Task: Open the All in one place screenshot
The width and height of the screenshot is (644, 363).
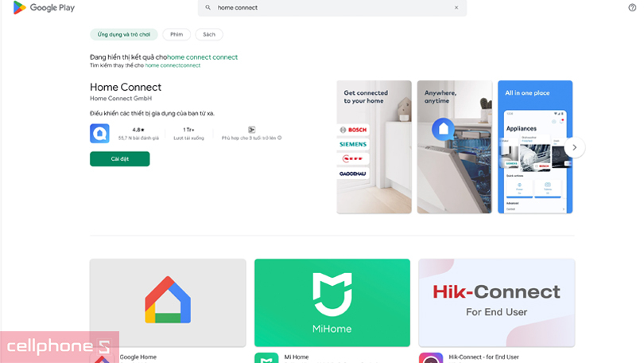Action: (x=535, y=146)
